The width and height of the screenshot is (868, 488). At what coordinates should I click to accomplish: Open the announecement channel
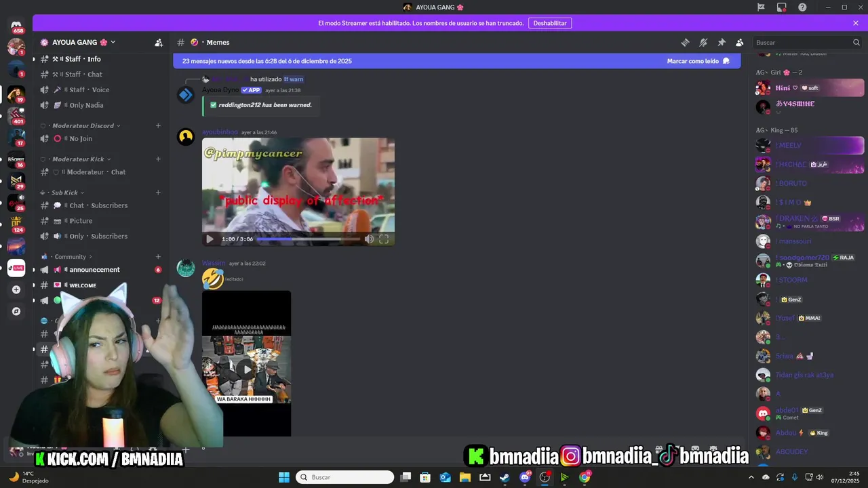click(x=100, y=270)
